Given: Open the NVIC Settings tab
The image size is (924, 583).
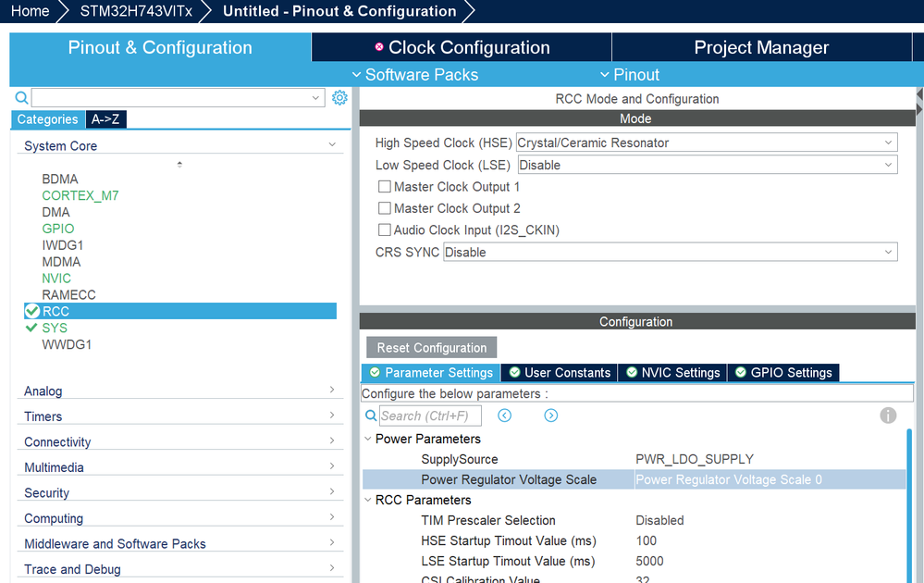Looking at the screenshot, I should click(672, 373).
